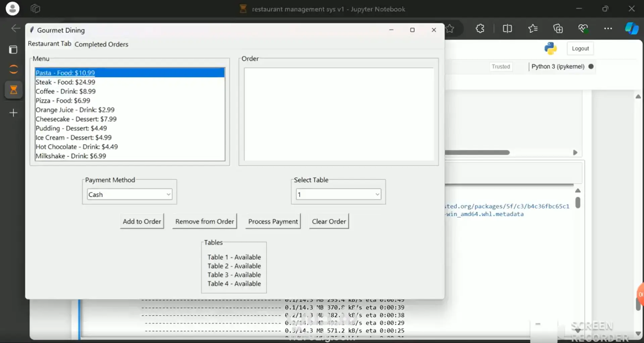The width and height of the screenshot is (644, 343).
Task: Click the output area vertical scrollbar thumb
Action: pyautogui.click(x=578, y=203)
